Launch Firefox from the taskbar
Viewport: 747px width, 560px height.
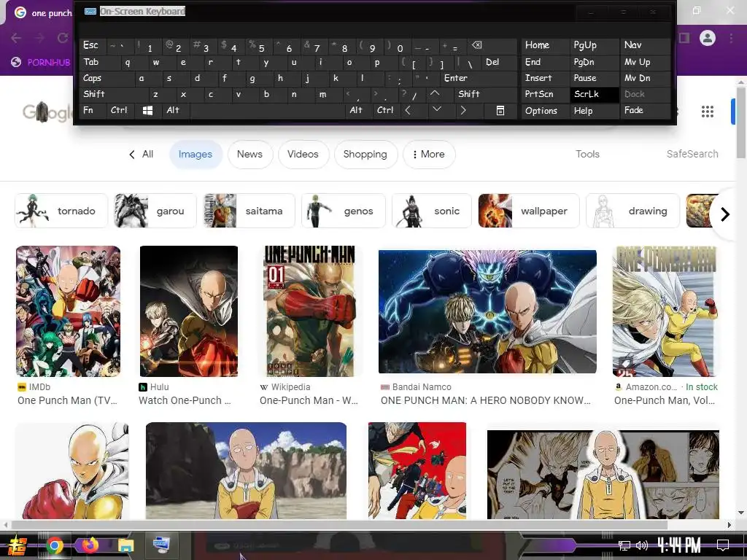click(x=90, y=545)
